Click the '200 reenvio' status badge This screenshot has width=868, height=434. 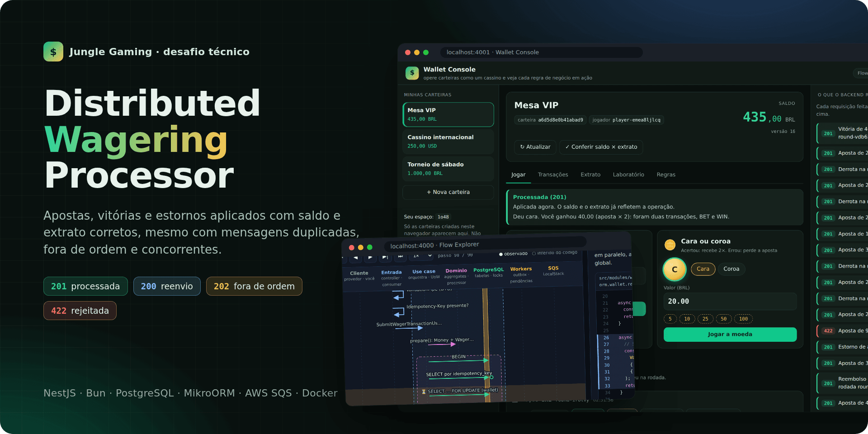click(x=167, y=286)
